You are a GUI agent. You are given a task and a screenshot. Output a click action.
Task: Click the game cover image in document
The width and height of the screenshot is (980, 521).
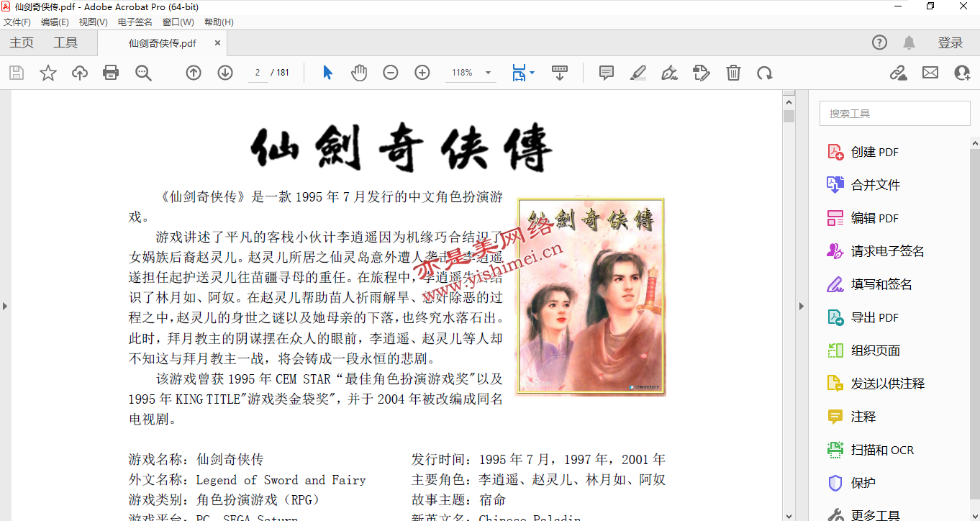pyautogui.click(x=590, y=296)
